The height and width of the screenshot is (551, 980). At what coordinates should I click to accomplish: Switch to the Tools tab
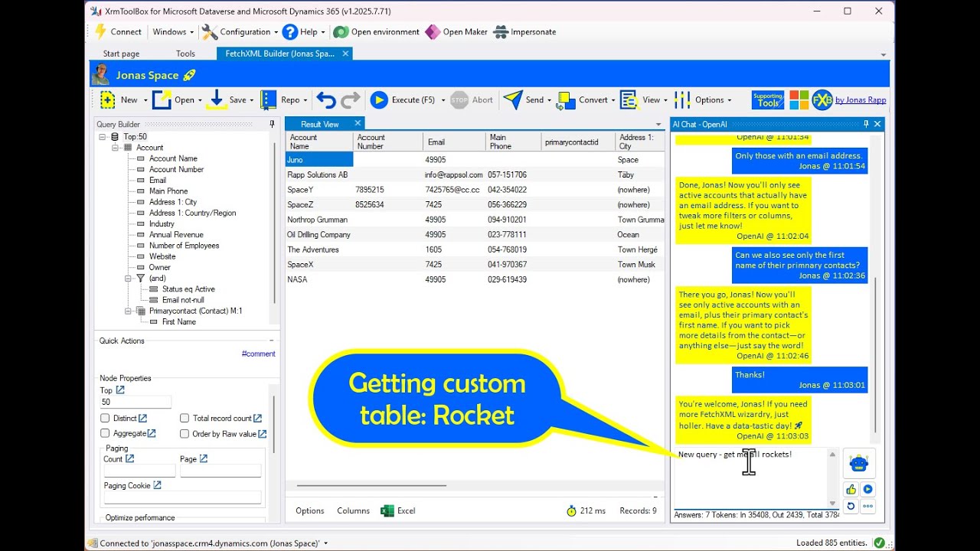tap(185, 54)
